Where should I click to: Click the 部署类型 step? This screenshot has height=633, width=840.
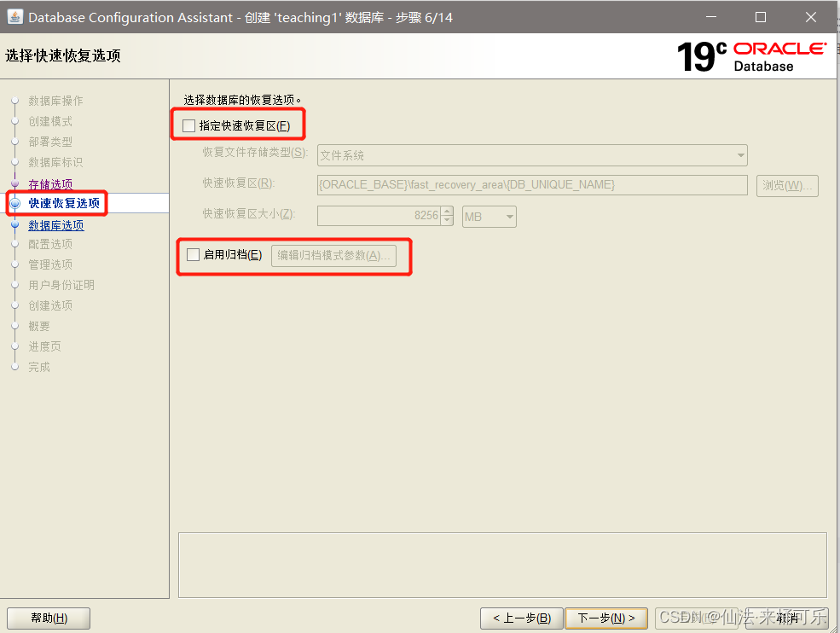(x=50, y=142)
